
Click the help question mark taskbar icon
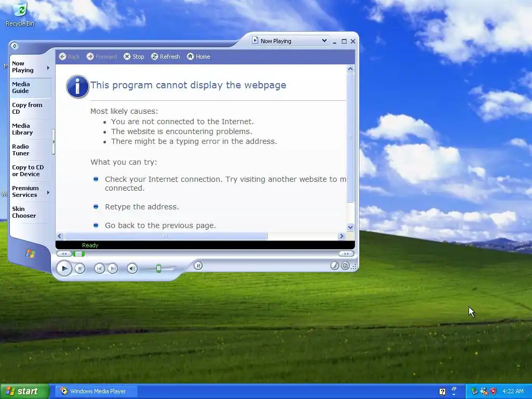pos(443,392)
